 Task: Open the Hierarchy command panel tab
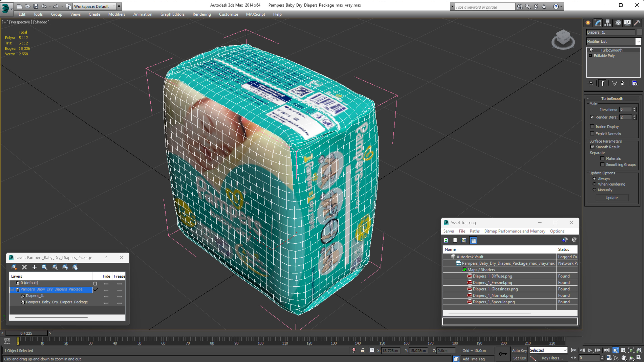pyautogui.click(x=607, y=23)
